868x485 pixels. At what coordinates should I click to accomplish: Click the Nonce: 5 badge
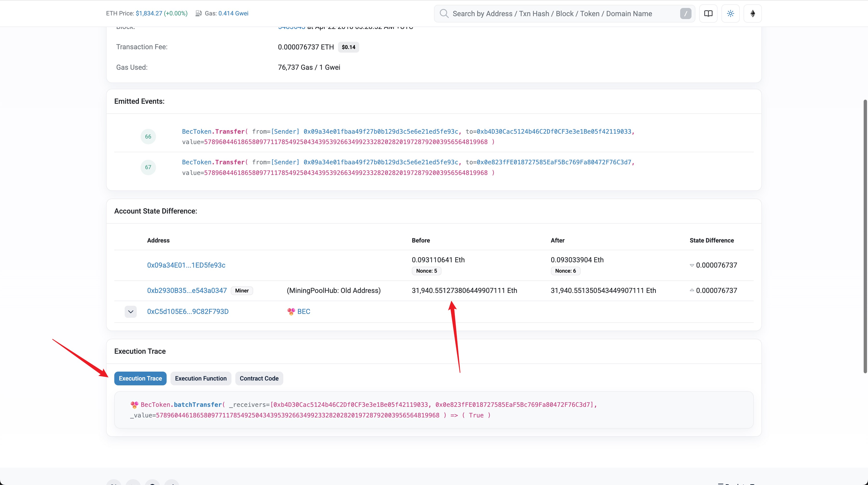pos(427,271)
